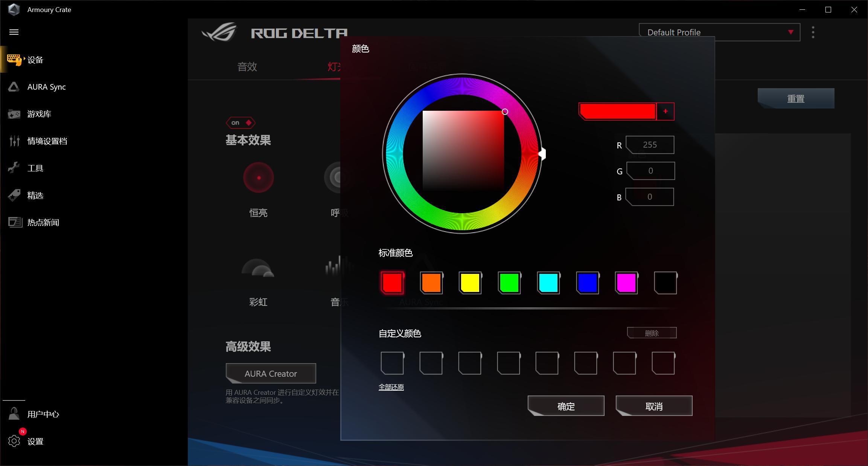Click the AURA Sync sidebar icon
The width and height of the screenshot is (868, 466).
pyautogui.click(x=14, y=87)
